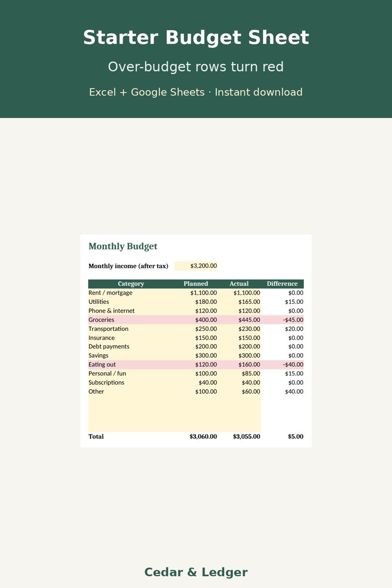
Task: Click the "Starter Budget Sheet" title
Action: [x=196, y=38]
